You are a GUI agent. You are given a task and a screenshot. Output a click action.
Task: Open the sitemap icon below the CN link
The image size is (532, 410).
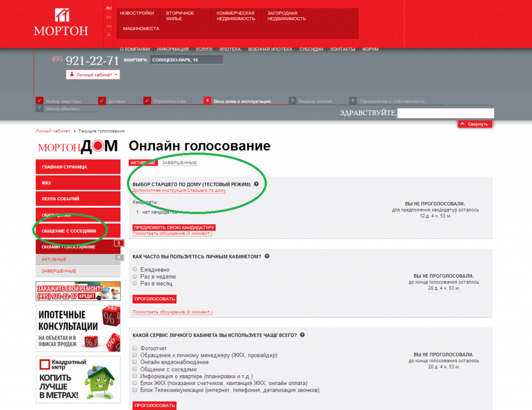pos(109,35)
